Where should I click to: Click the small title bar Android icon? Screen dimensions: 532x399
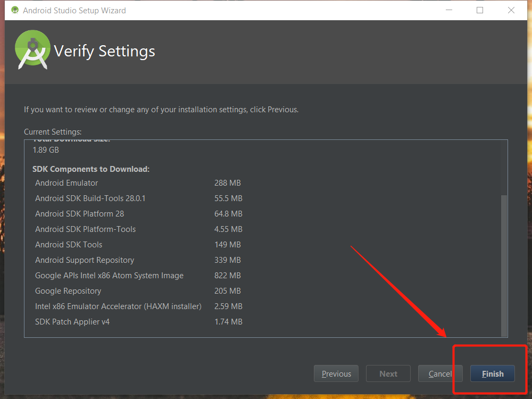point(15,10)
